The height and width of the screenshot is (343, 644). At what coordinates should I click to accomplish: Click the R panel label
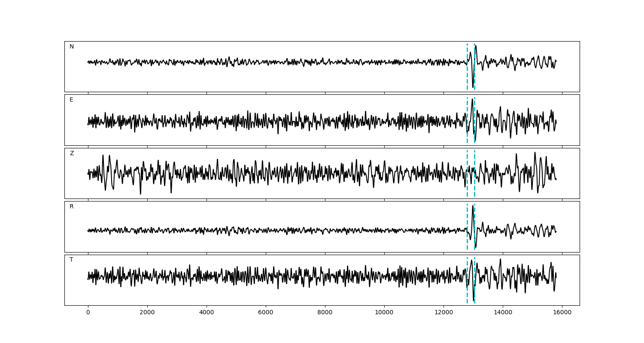[72, 207]
